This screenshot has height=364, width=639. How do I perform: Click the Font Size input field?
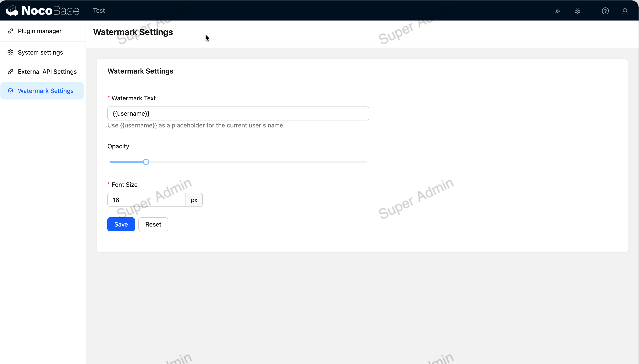pyautogui.click(x=146, y=199)
